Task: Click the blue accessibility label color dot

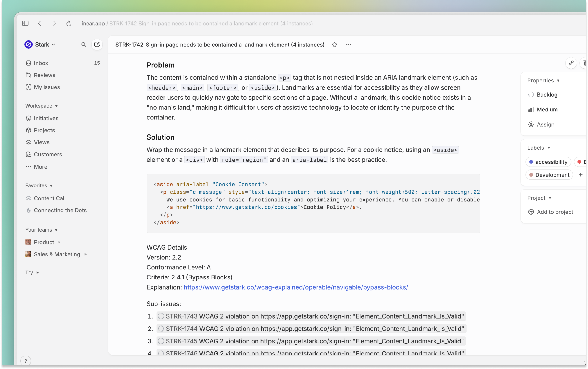Action: tap(531, 162)
